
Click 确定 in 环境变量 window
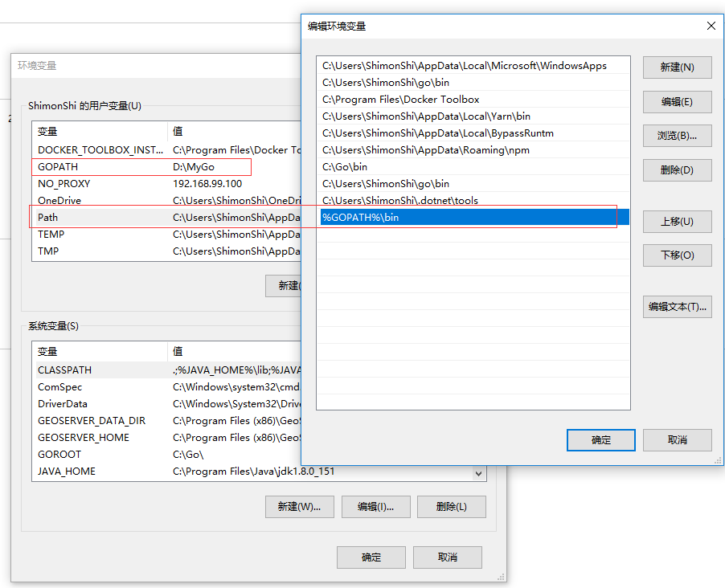pyautogui.click(x=371, y=557)
